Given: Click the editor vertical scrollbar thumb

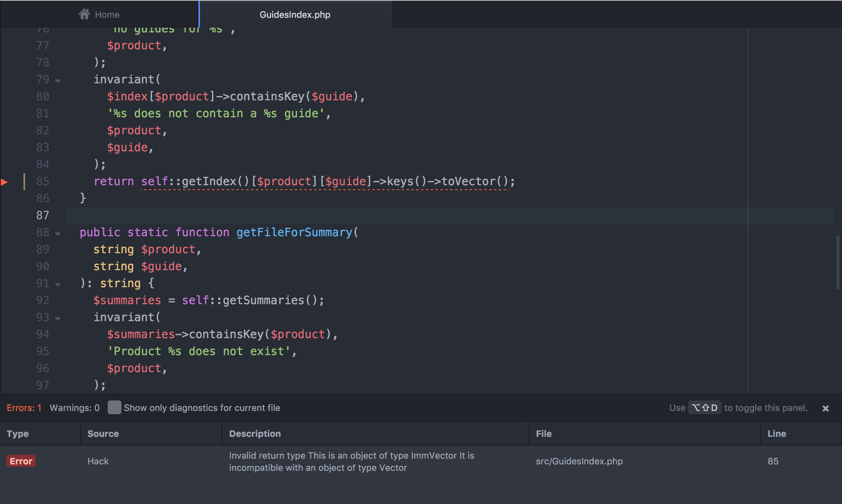Looking at the screenshot, I should point(838,262).
